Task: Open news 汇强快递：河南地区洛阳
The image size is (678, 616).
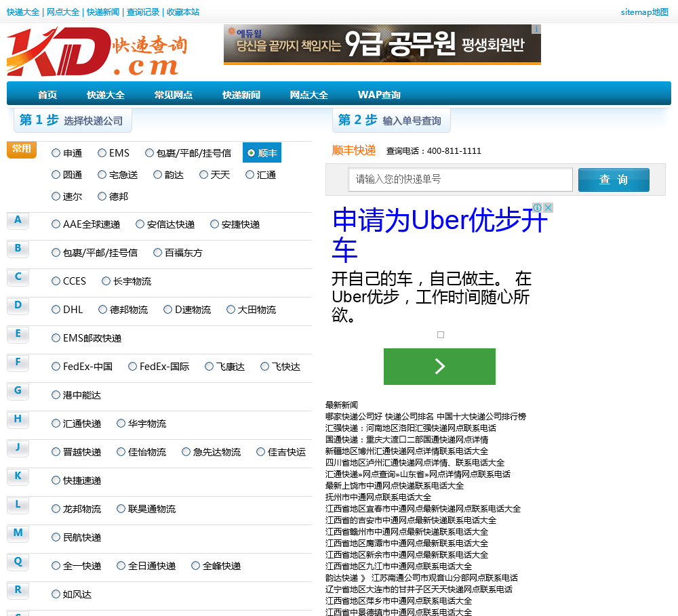Action: (x=411, y=428)
